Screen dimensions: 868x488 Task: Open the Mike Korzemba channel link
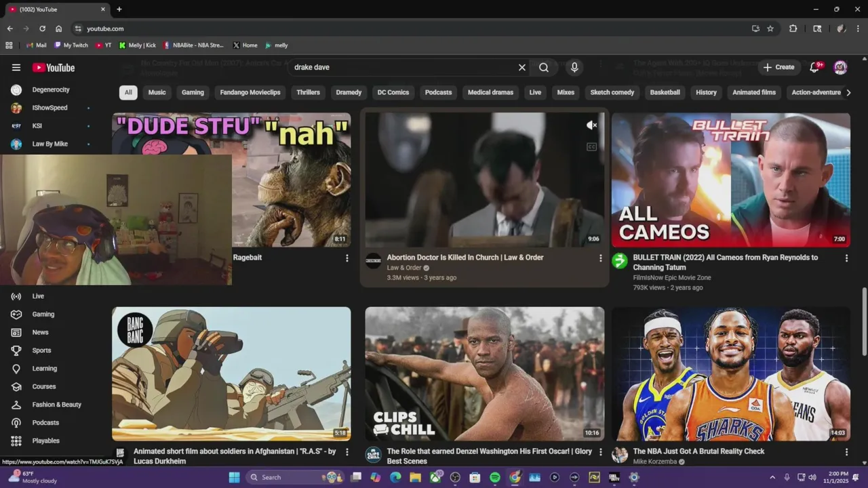point(655,462)
